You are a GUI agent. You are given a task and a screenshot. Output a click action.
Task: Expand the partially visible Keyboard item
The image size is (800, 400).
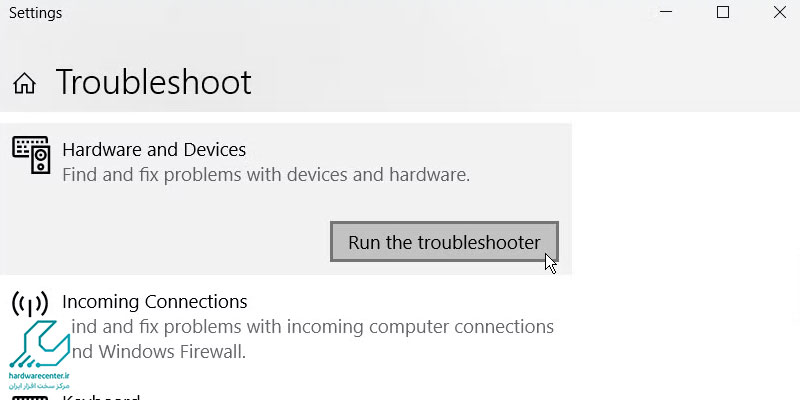coord(101,396)
